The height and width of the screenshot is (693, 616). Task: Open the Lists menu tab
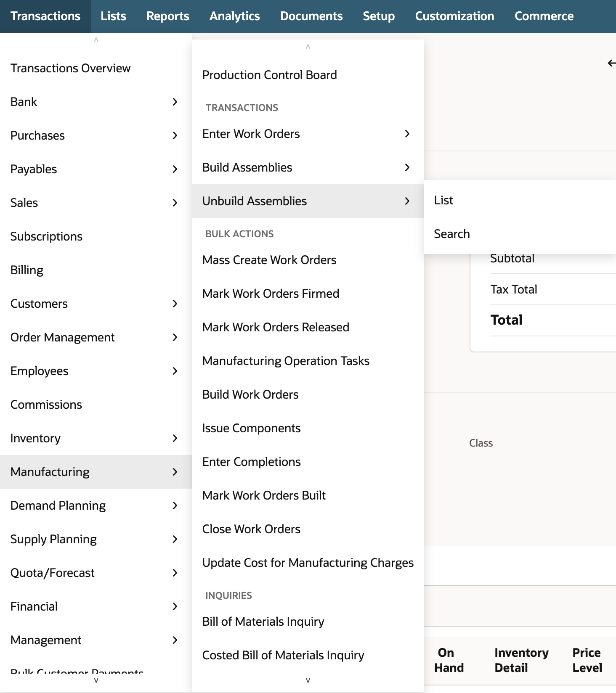coord(113,16)
